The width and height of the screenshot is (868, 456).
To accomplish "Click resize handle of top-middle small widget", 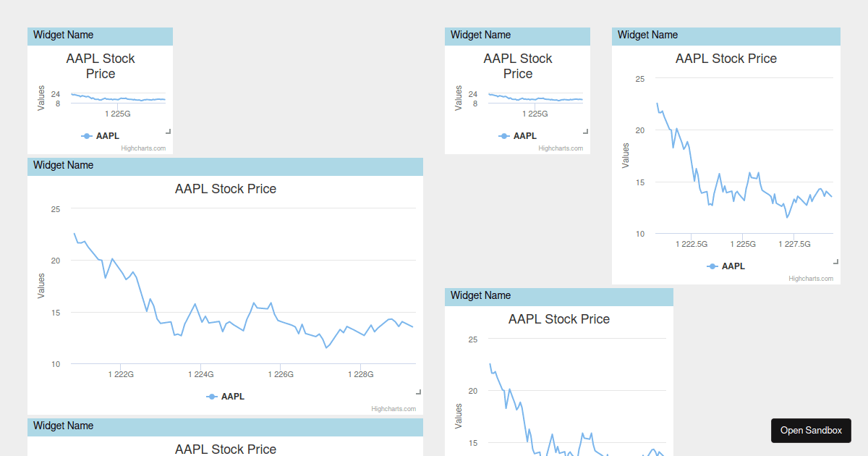I will 586,132.
